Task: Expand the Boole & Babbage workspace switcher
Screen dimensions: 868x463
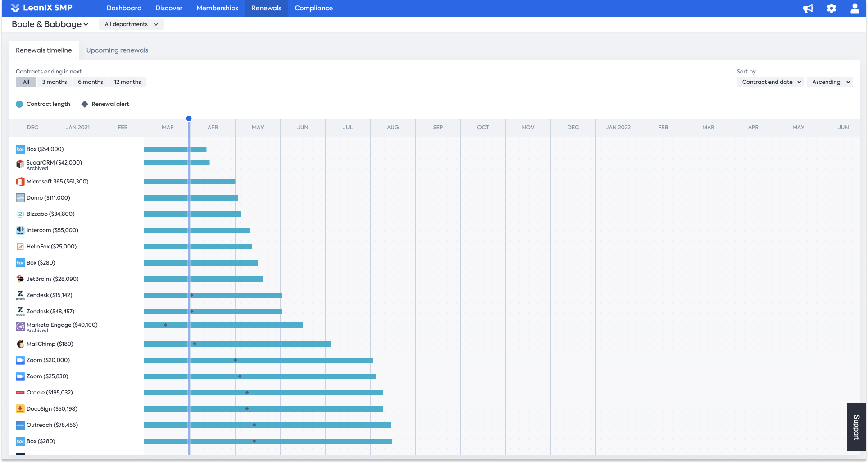Action: point(50,24)
